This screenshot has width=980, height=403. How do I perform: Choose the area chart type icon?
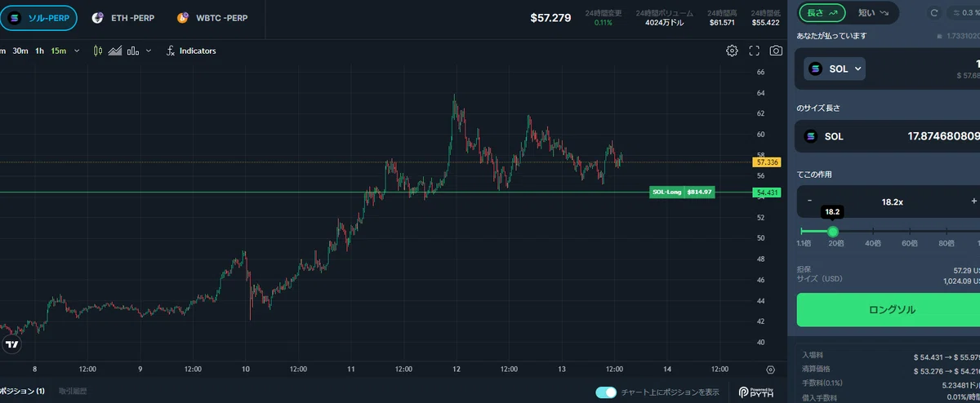click(x=115, y=51)
